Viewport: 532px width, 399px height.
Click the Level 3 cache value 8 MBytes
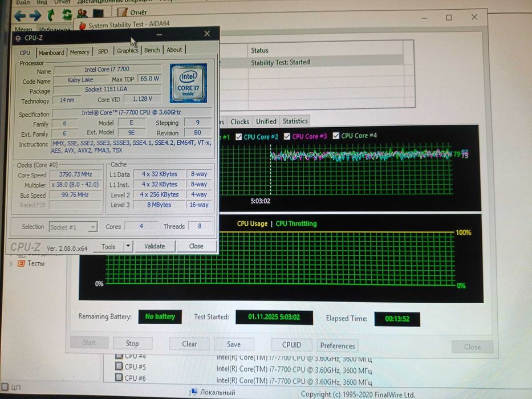coord(159,205)
